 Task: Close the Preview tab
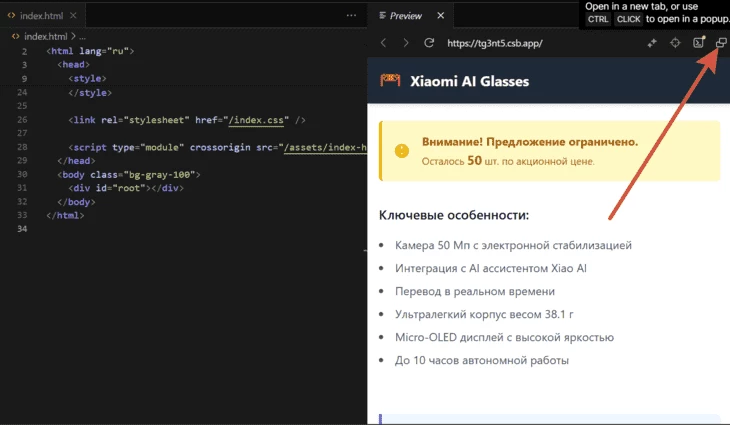[440, 15]
